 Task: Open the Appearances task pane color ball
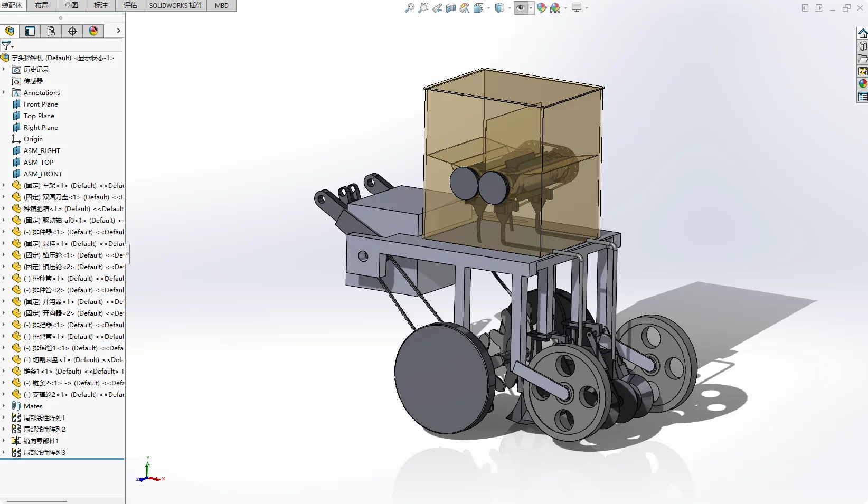(x=863, y=84)
